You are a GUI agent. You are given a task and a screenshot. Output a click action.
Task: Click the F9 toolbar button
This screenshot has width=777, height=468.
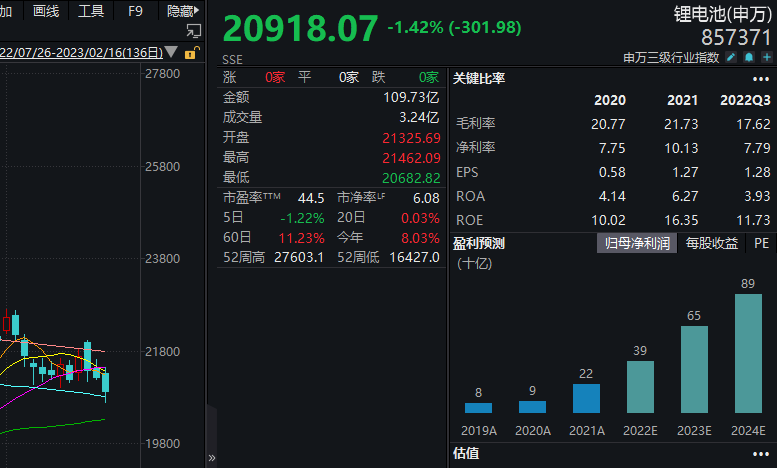(x=135, y=10)
